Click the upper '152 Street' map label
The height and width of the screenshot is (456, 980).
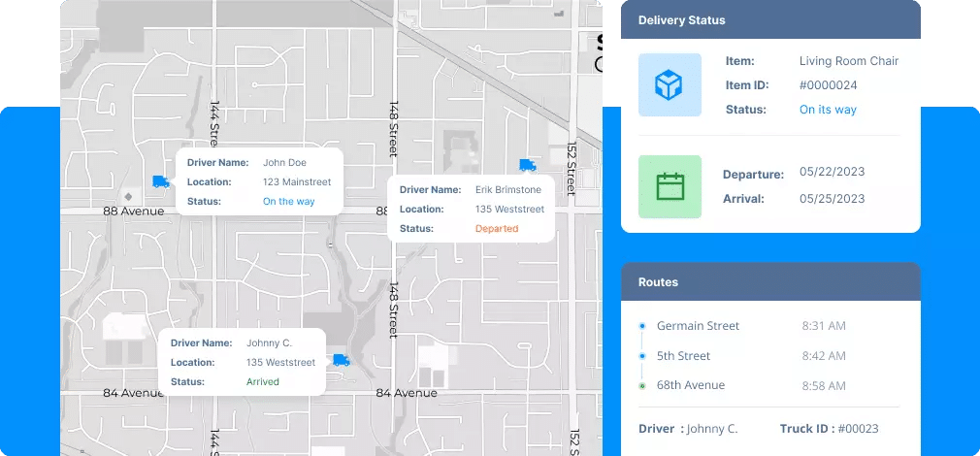coord(571,169)
